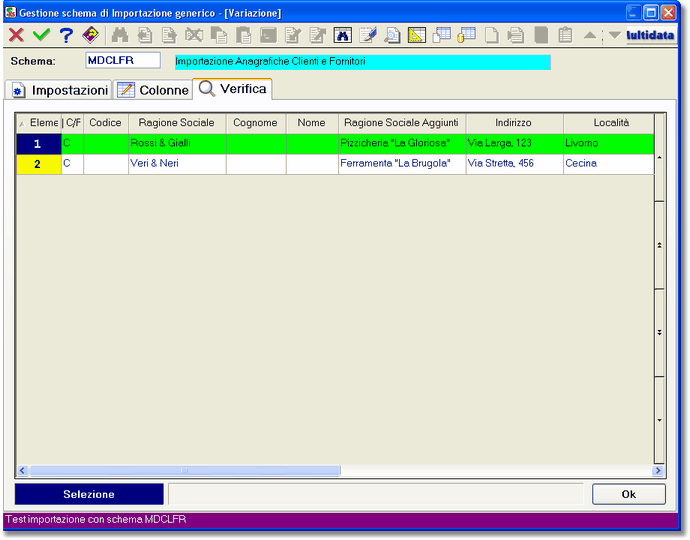Click the empty field beside Selezione
The height and width of the screenshot is (540, 690).
pos(375,494)
